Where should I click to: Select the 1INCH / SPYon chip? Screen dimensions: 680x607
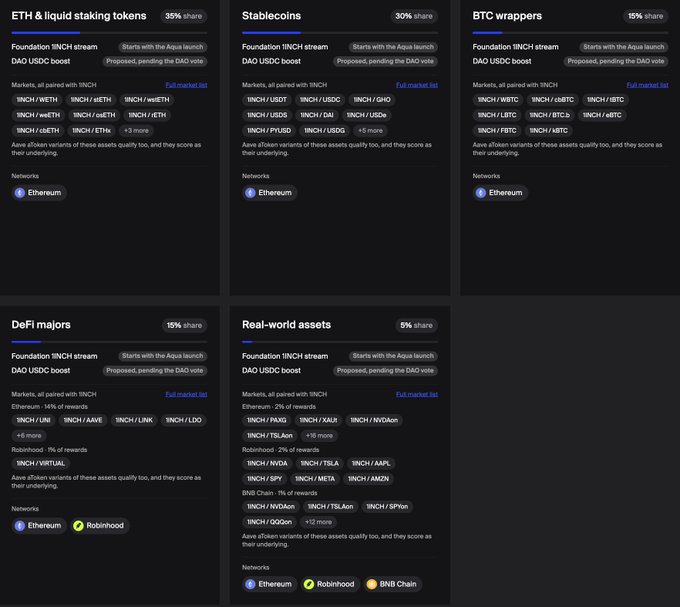(387, 506)
